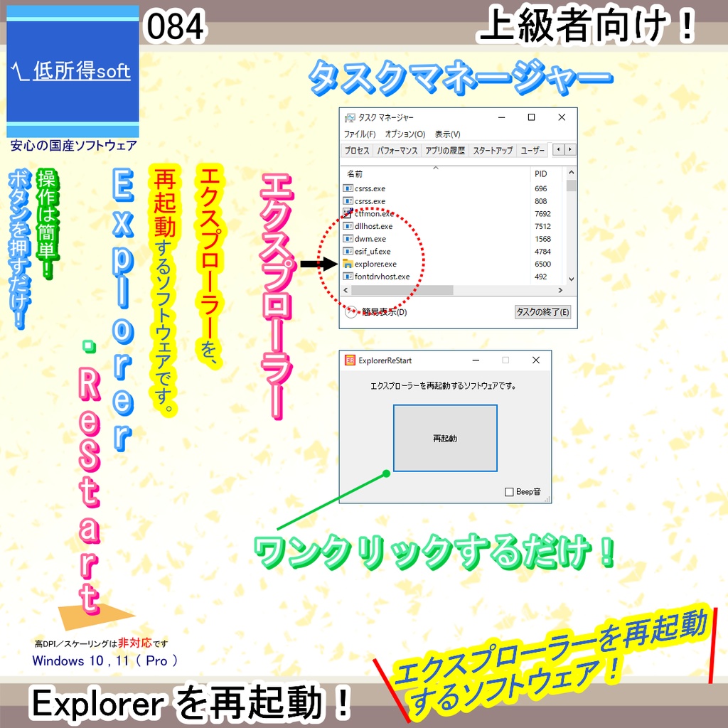
Task: Click the 簡易表示 collapse arrow icon
Action: click(351, 312)
